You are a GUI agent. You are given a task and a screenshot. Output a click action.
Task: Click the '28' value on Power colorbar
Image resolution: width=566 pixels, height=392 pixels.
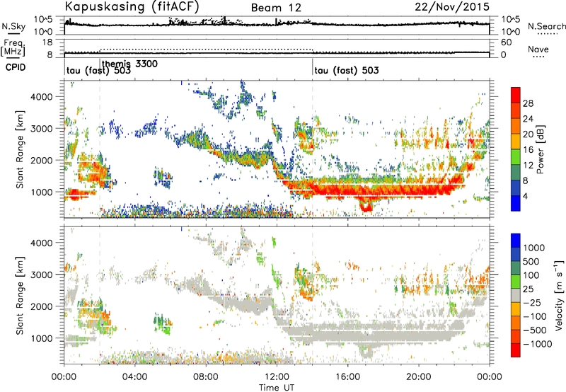click(528, 103)
